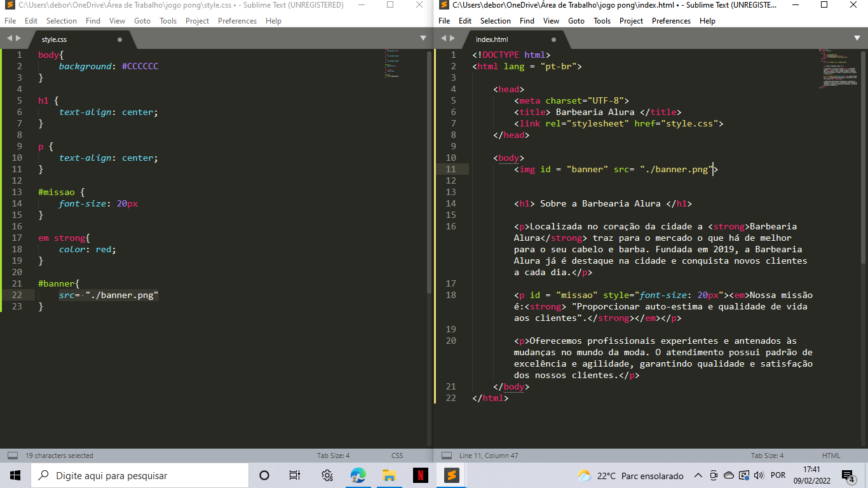
Task: Open Netflix app from taskbar
Action: click(420, 475)
